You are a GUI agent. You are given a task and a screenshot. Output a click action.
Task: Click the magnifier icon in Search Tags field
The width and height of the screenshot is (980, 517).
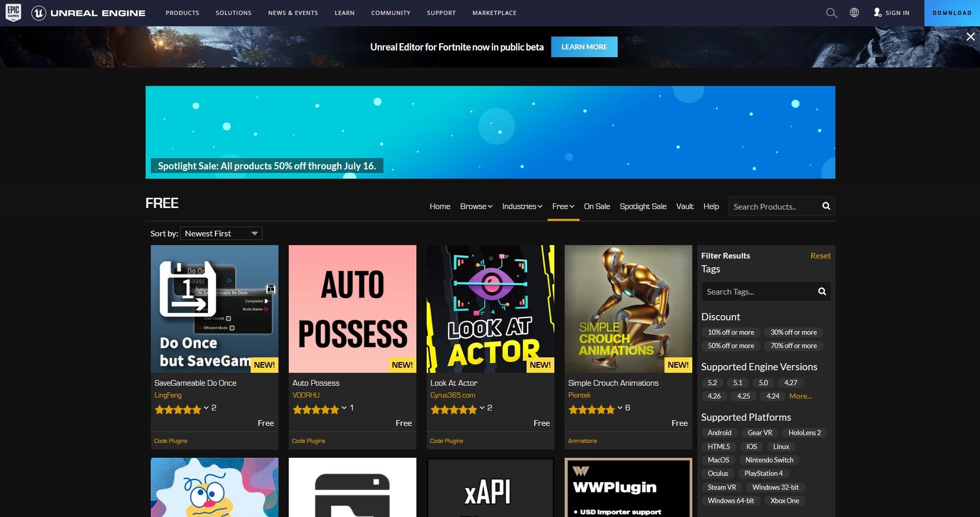pyautogui.click(x=821, y=291)
